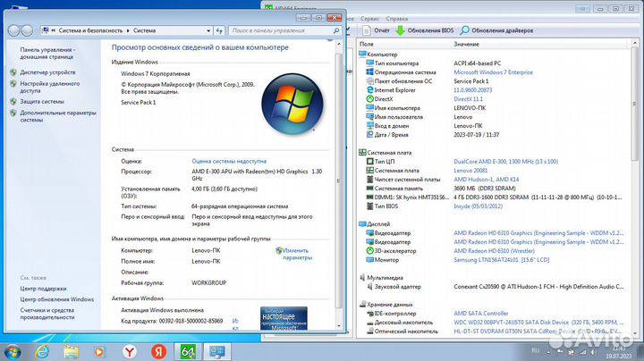Show hidden tray icons arrow
644x361 pixels.
tap(548, 352)
